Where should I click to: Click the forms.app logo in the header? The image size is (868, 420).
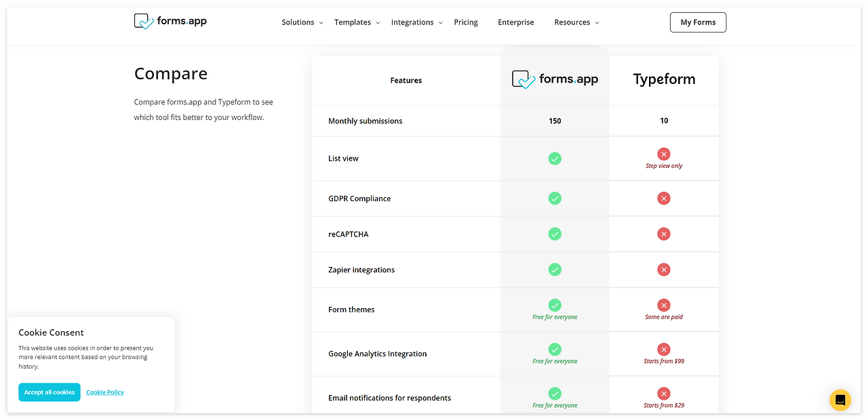click(x=170, y=21)
